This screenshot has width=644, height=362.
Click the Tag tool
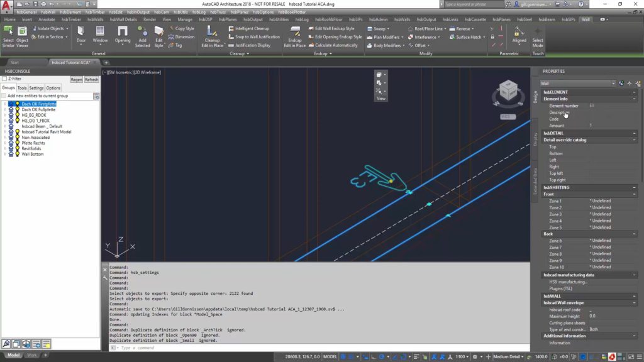(x=175, y=45)
